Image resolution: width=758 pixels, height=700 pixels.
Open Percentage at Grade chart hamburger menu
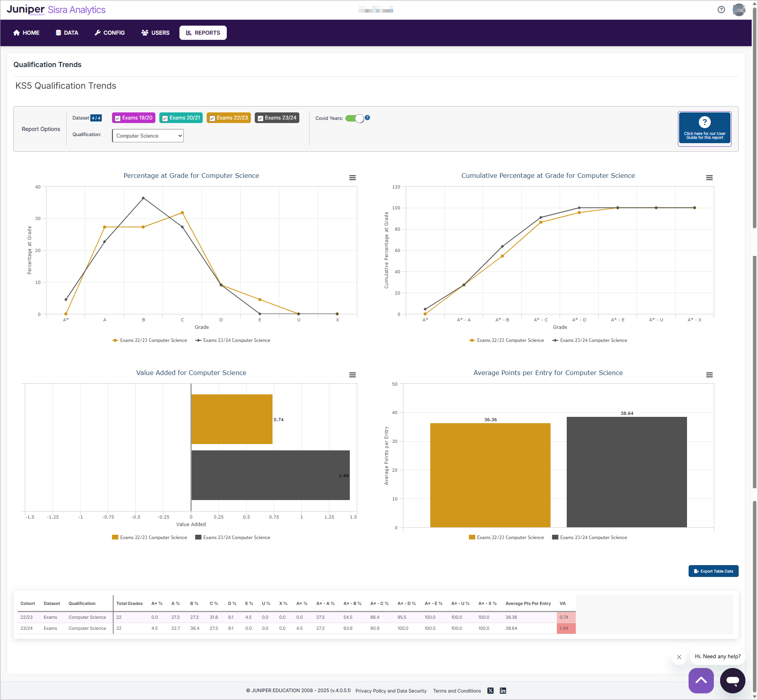coord(352,178)
